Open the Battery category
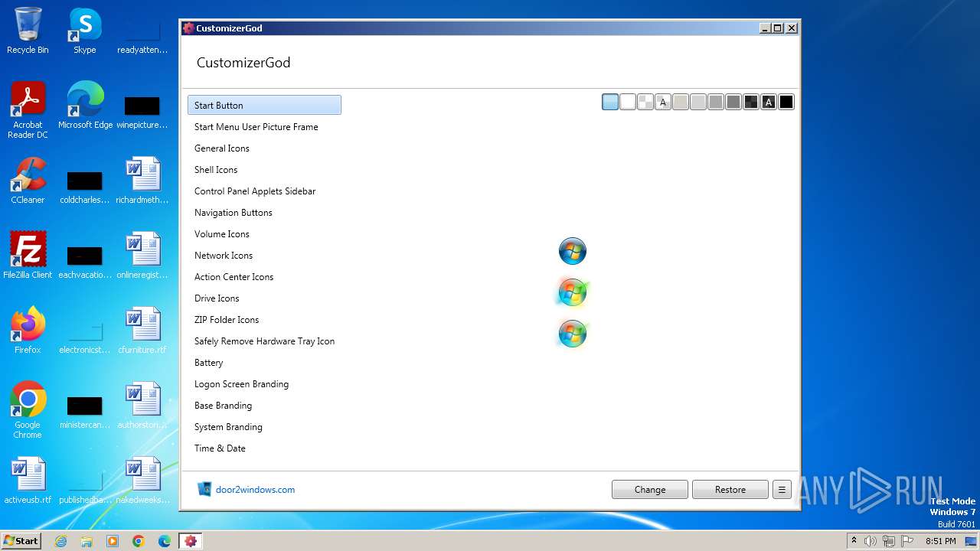Viewport: 980px width, 551px height. [264, 362]
